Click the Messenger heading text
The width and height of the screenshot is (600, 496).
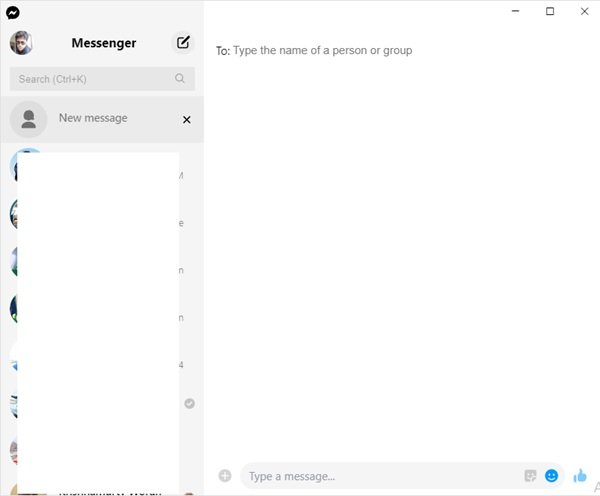click(104, 43)
